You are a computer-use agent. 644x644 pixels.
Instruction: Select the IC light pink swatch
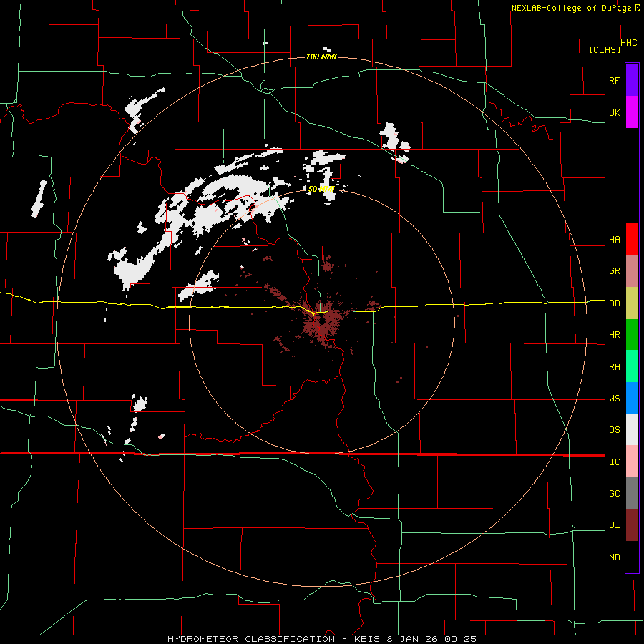click(632, 462)
